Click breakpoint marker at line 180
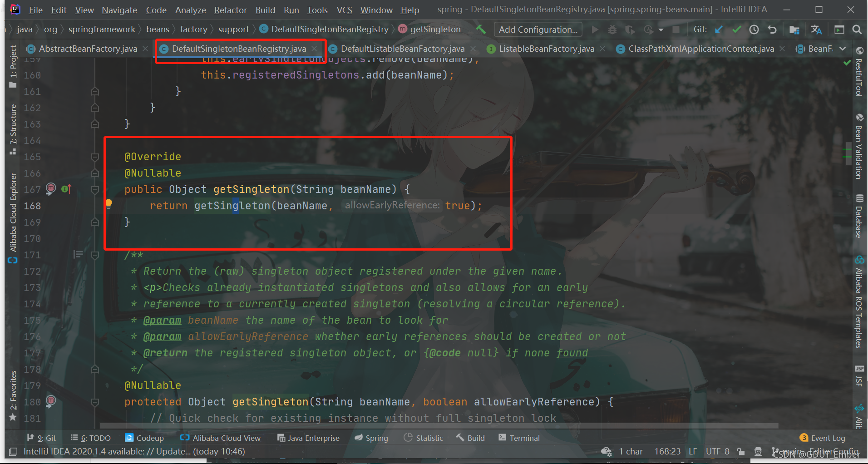868x464 pixels. pyautogui.click(x=51, y=400)
